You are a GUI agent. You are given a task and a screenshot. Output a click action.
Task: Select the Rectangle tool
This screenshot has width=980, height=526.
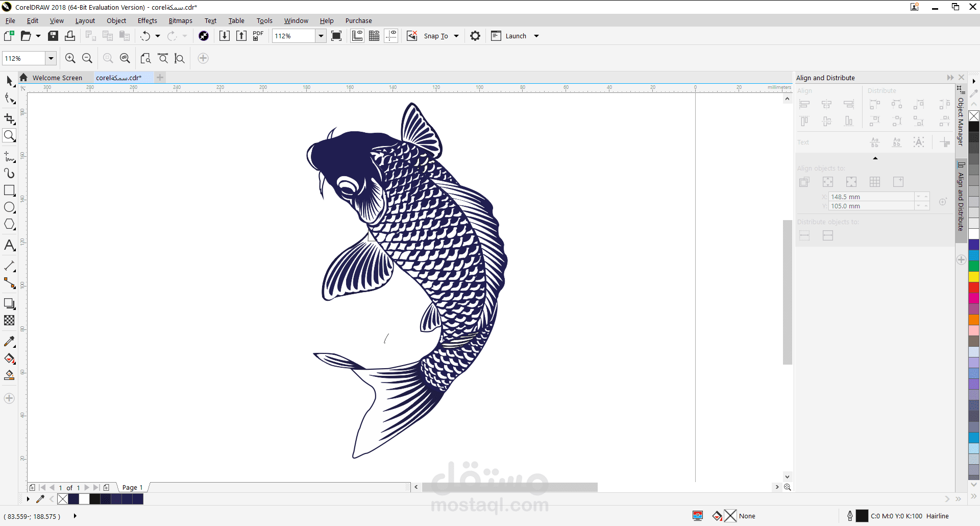tap(9, 190)
